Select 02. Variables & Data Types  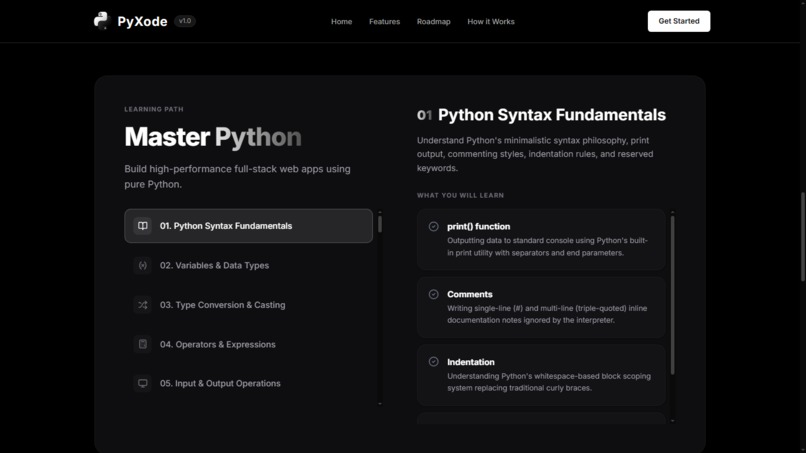248,265
